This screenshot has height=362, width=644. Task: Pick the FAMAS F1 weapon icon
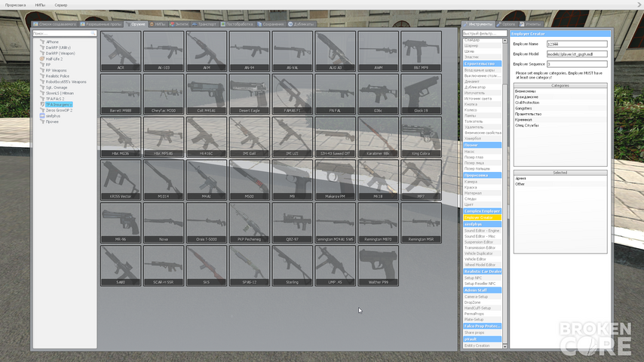pos(292,94)
